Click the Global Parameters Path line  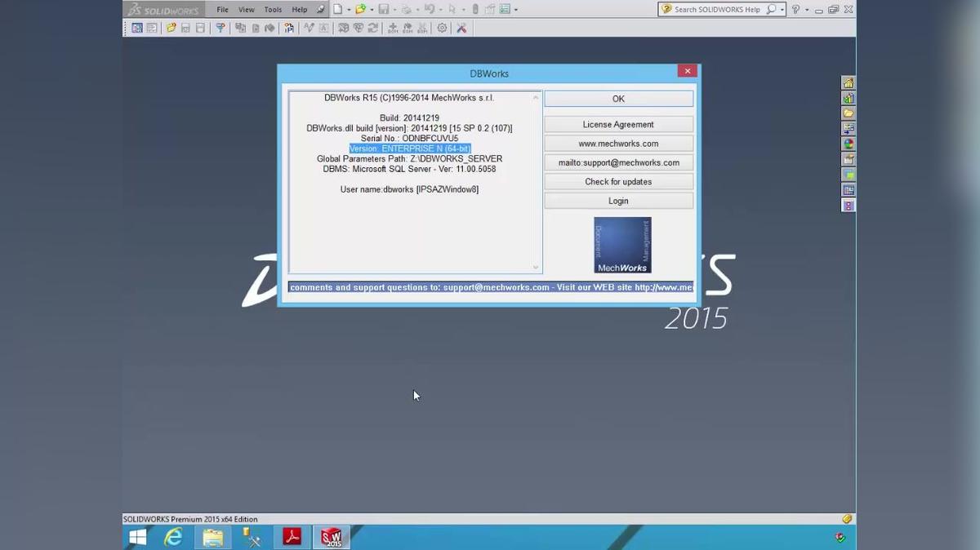[410, 159]
